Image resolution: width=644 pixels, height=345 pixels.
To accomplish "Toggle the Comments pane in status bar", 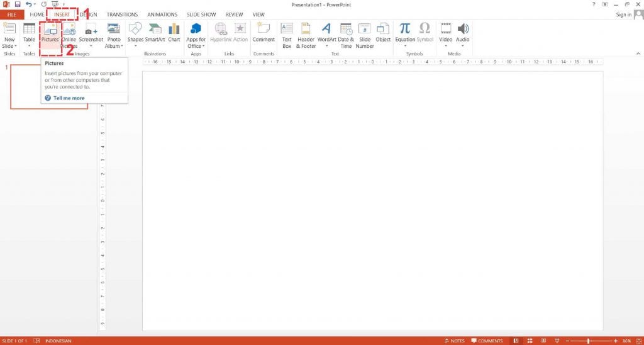I will [x=487, y=341].
